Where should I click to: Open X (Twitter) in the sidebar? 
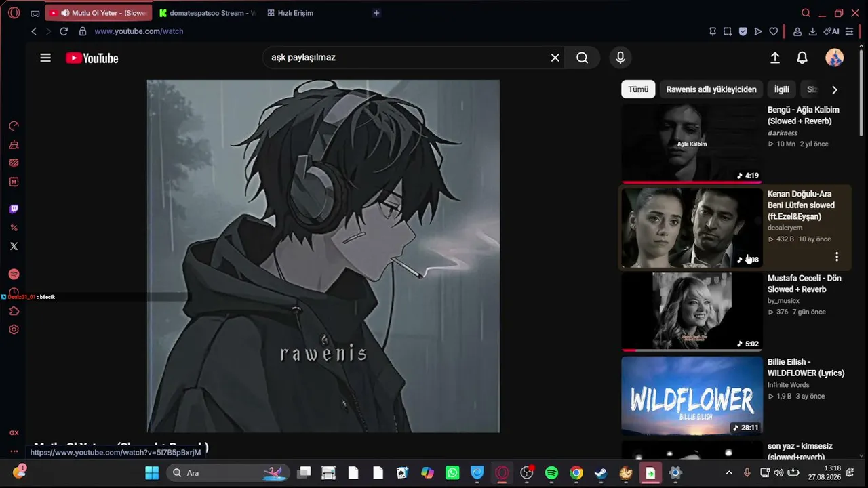pos(14,246)
